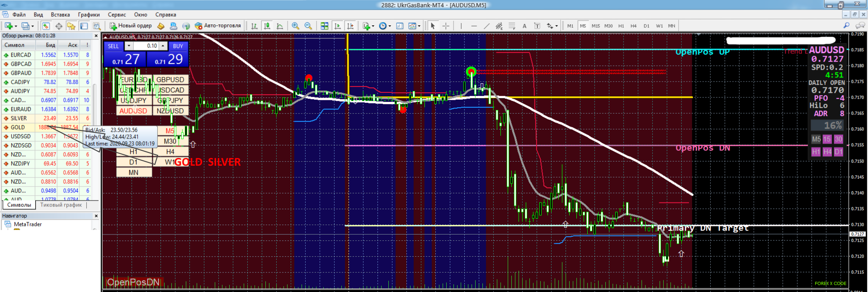Click the NZDUSD on-chart symbol button
The width and height of the screenshot is (868, 292).
[x=170, y=111]
